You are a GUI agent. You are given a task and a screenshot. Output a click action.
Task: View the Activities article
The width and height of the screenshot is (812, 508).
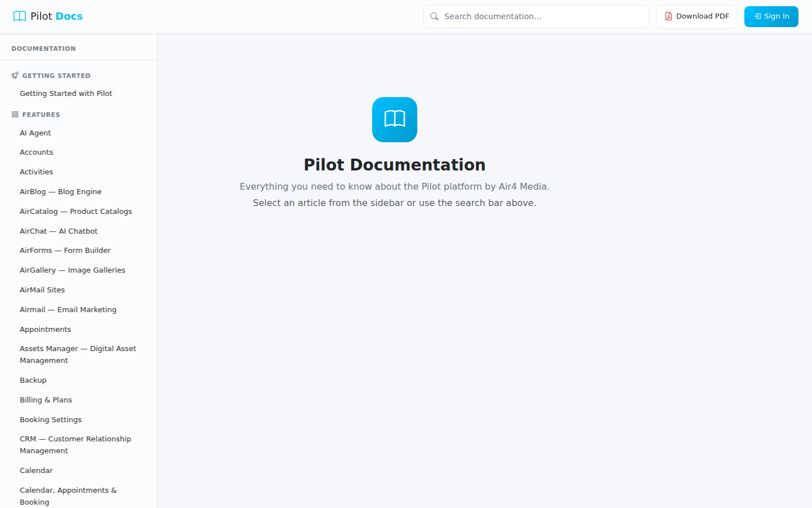36,172
